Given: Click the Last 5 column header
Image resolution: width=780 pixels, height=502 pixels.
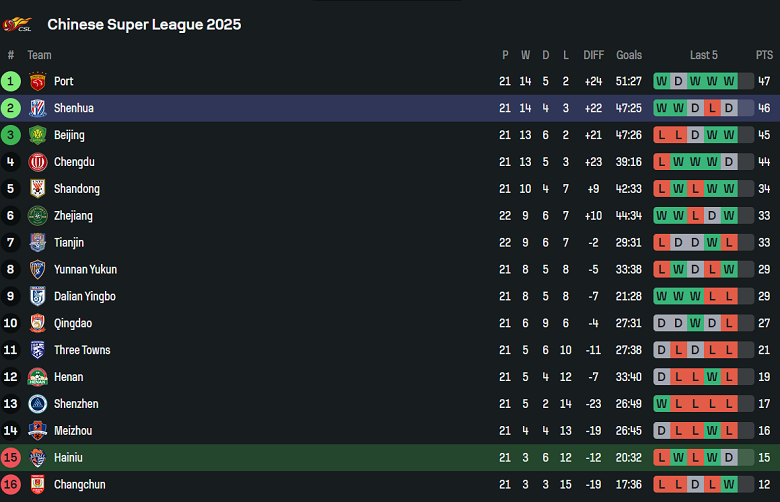Looking at the screenshot, I should coord(704,55).
